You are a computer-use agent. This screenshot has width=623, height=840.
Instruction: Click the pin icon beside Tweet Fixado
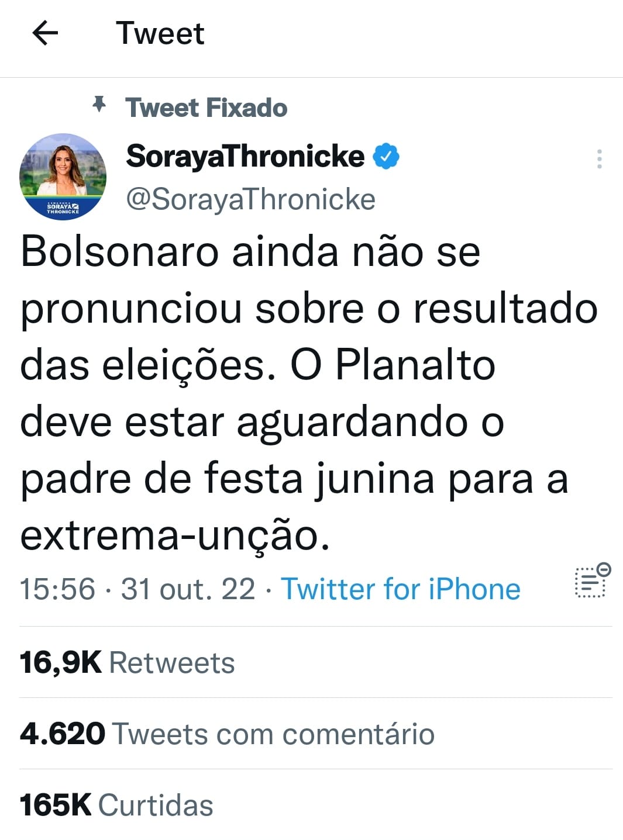click(x=99, y=105)
